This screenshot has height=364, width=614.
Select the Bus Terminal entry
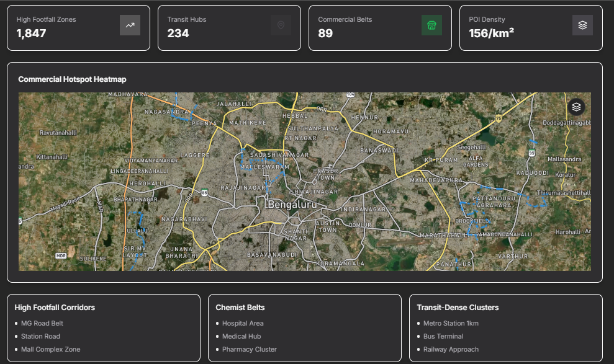coord(443,336)
